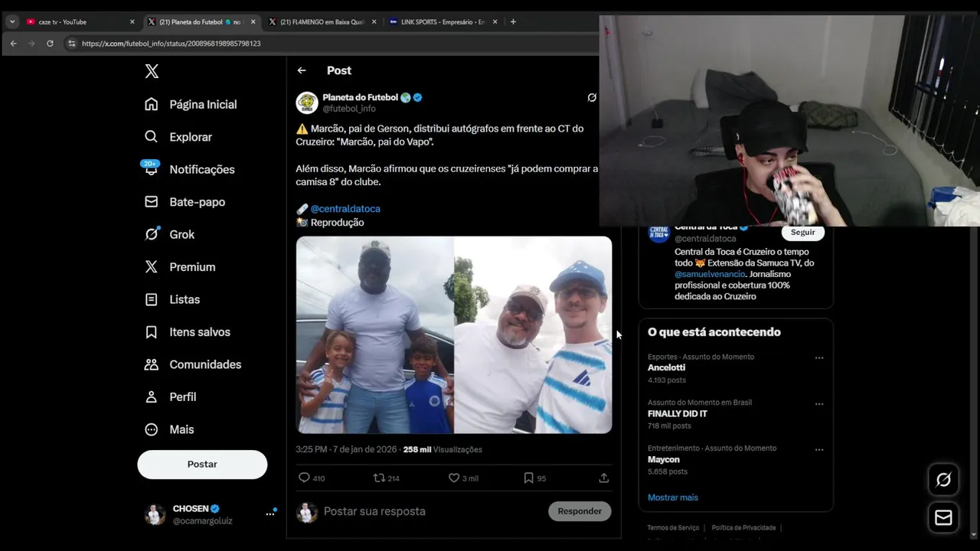The width and height of the screenshot is (980, 551).
Task: Open a new browser tab
Action: [x=513, y=21]
